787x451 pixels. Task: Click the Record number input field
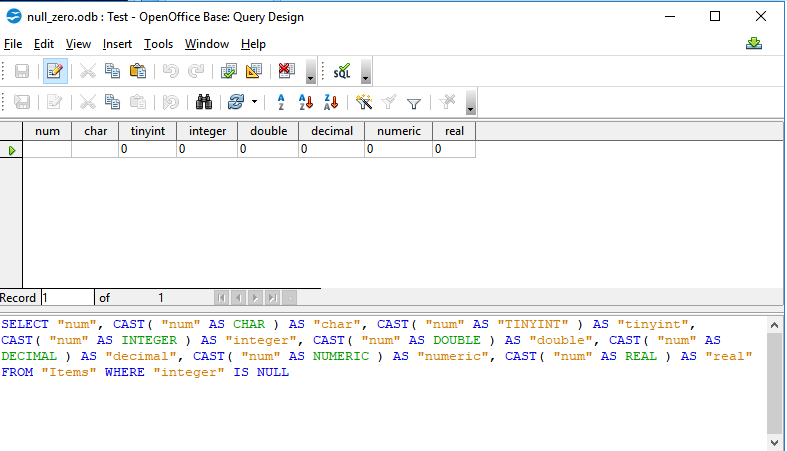click(x=66, y=298)
